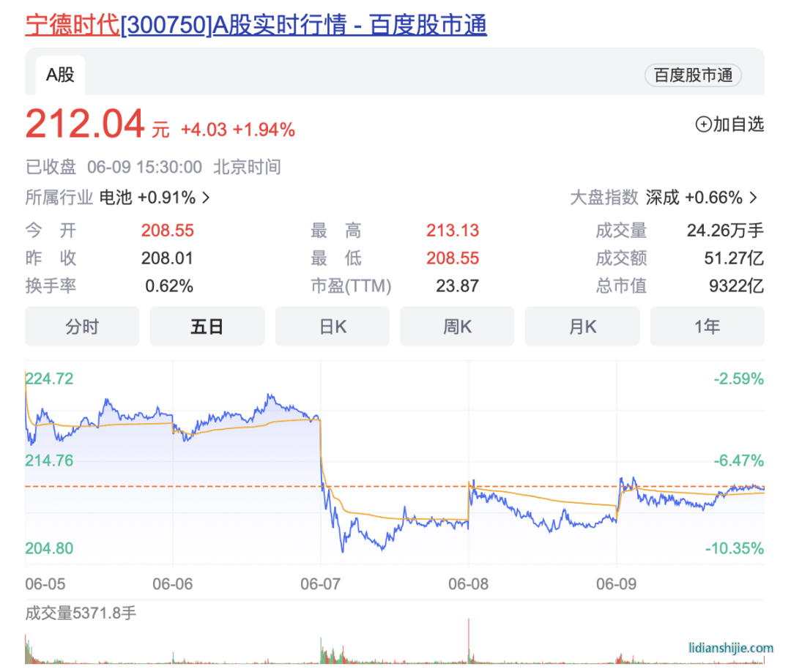Click the lidianshijie.com watermark
The image size is (791, 672).
pyautogui.click(x=730, y=648)
